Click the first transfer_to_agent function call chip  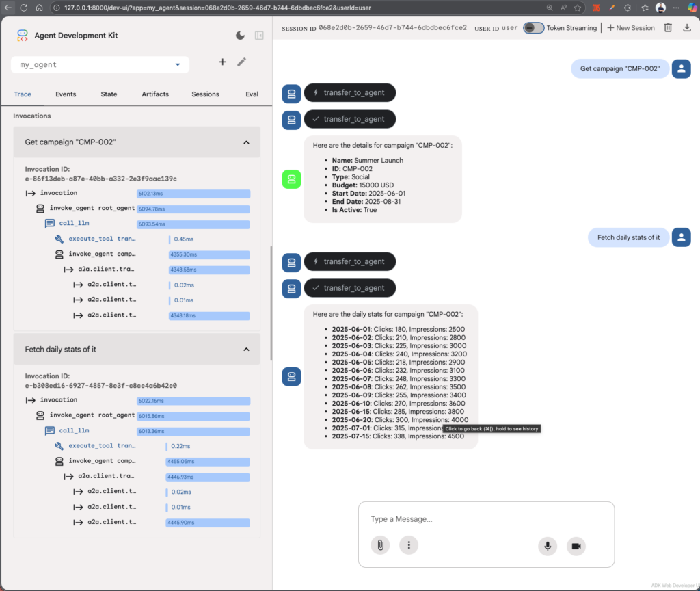click(x=349, y=93)
